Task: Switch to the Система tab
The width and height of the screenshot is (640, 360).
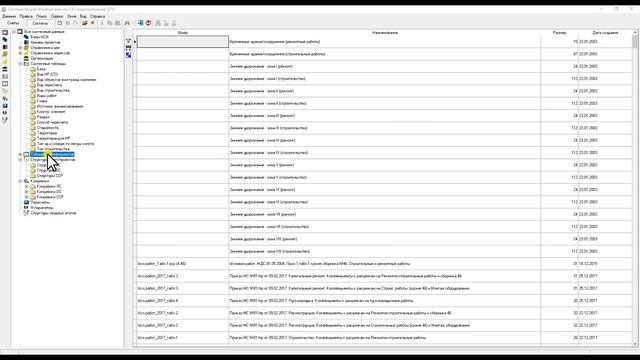Action: [40, 23]
